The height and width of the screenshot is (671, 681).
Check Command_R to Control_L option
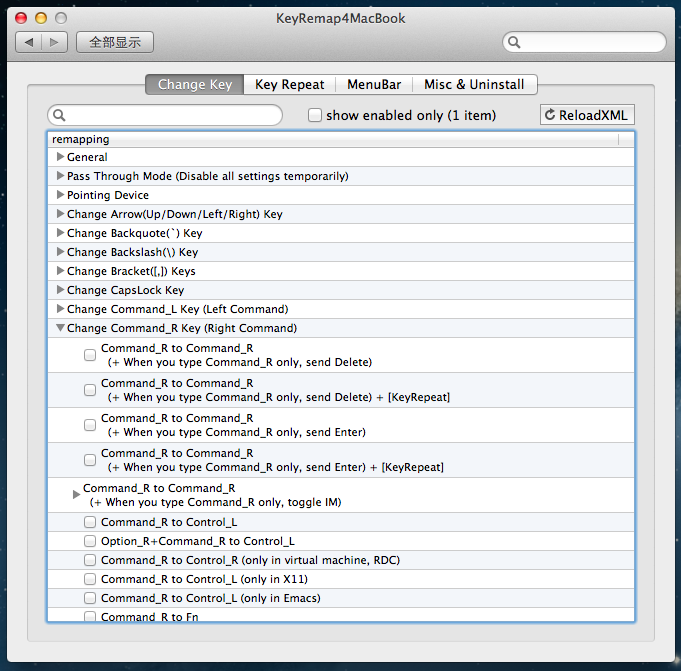point(90,522)
